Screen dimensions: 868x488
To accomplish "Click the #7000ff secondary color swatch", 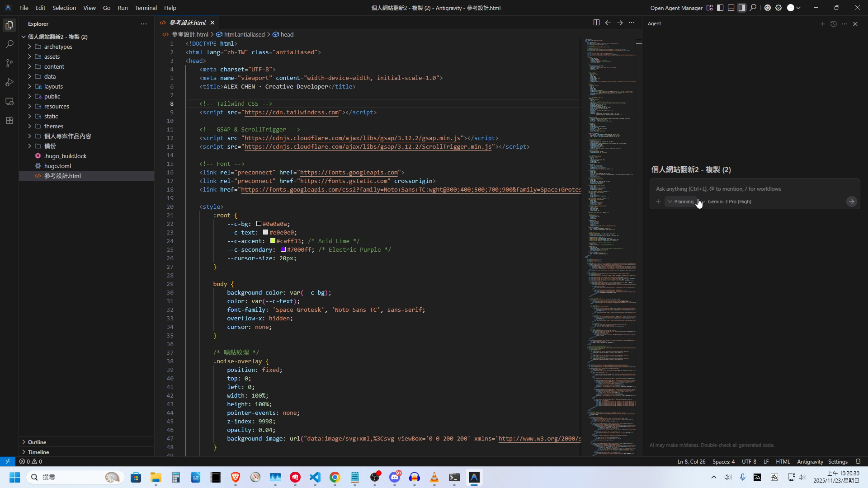I will (283, 249).
